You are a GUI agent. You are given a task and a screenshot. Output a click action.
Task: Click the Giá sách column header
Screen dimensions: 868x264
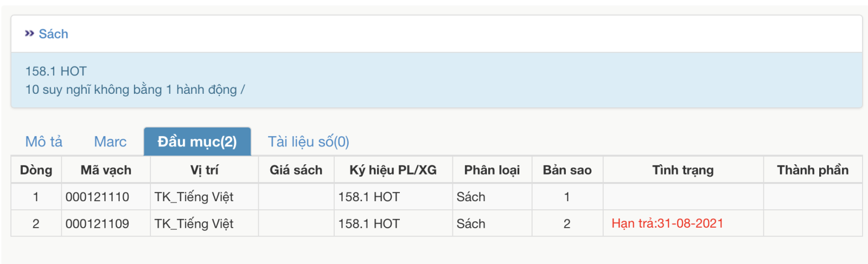click(x=296, y=170)
